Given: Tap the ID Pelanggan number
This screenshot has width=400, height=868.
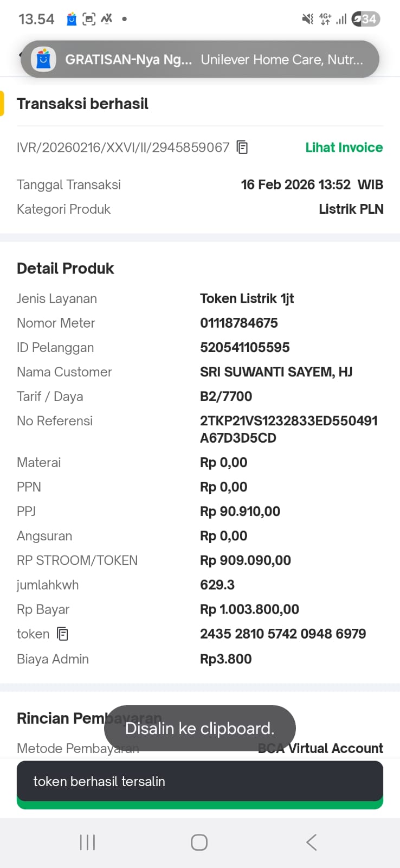Looking at the screenshot, I should coord(244,347).
